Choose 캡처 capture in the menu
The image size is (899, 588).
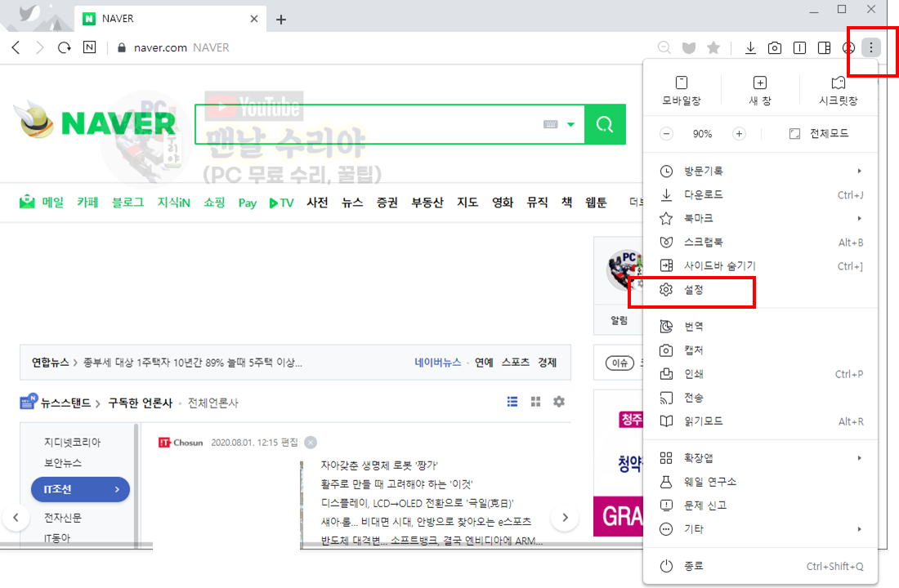pos(761,350)
